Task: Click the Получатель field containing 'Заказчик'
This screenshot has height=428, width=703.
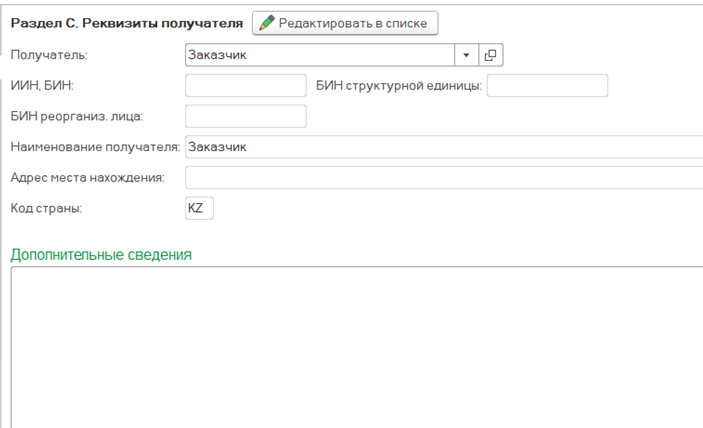Action: (x=320, y=55)
